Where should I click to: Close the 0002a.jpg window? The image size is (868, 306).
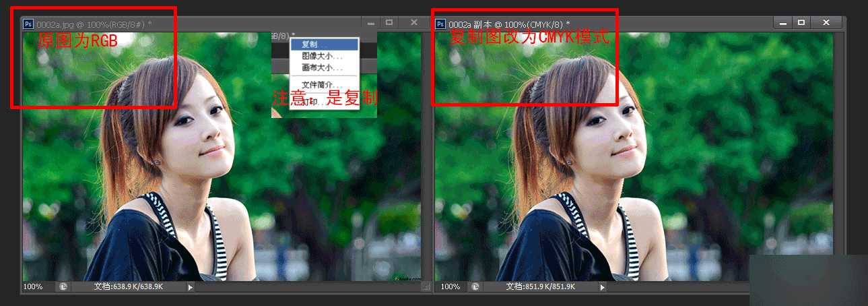413,23
